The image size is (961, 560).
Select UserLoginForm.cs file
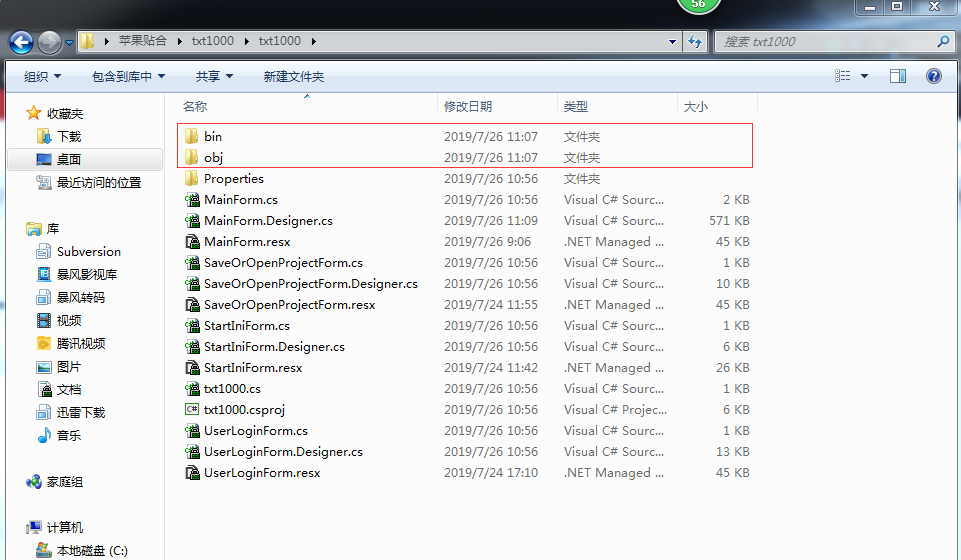(256, 431)
